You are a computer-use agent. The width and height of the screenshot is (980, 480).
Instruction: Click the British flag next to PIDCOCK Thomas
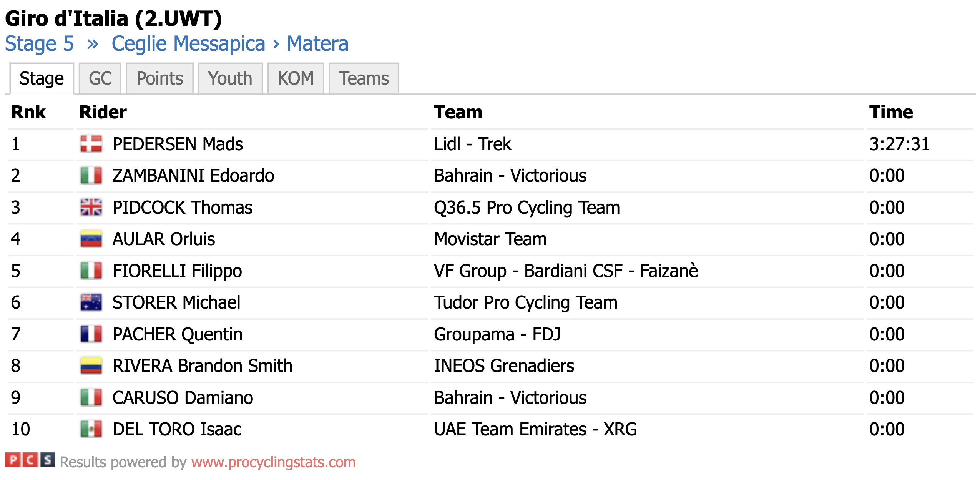click(x=91, y=208)
